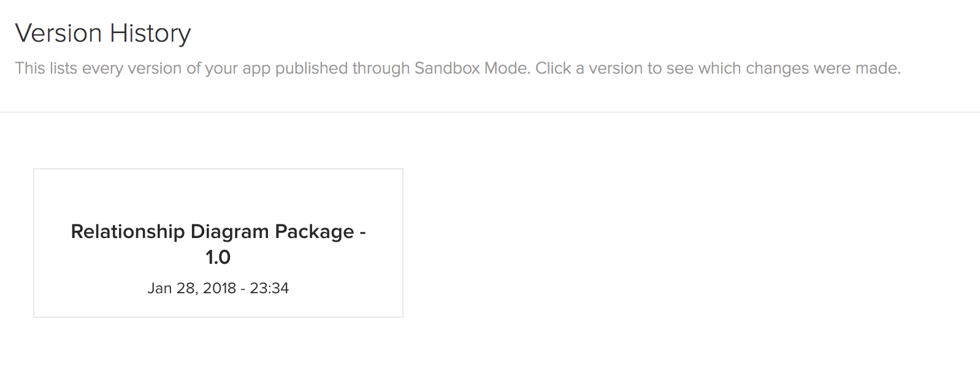Screen dimensions: 980x373
Task: Click the words "your app" in the description
Action: 237,68
